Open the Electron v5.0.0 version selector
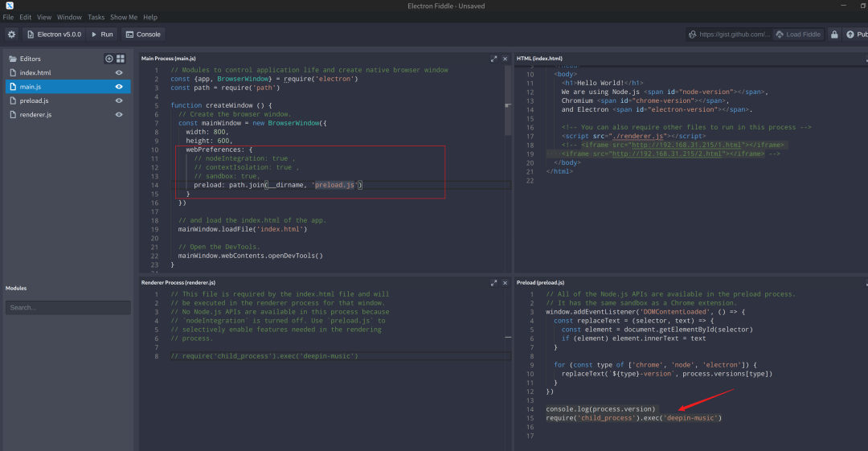The height and width of the screenshot is (451, 868). [x=55, y=35]
